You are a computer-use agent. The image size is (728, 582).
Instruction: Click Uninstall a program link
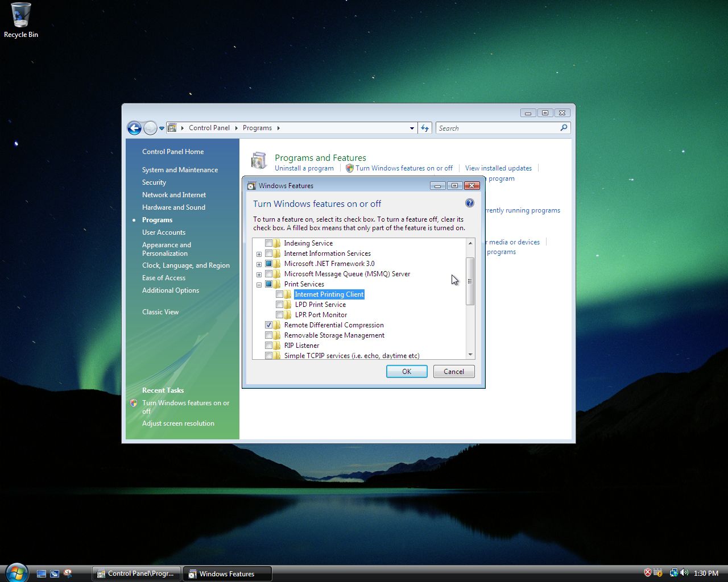click(x=304, y=168)
